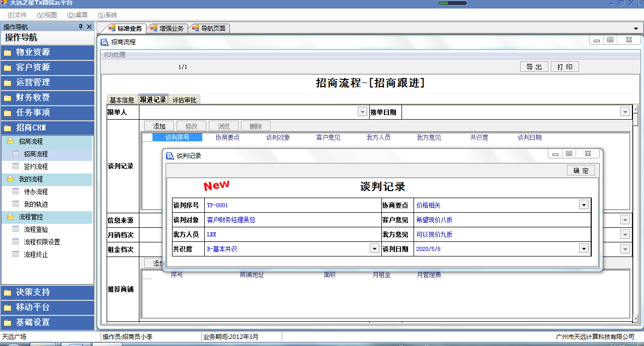Click 协商要点 column header in grid
Image resolution: width=644 pixels, height=346 pixels.
pos(227,137)
